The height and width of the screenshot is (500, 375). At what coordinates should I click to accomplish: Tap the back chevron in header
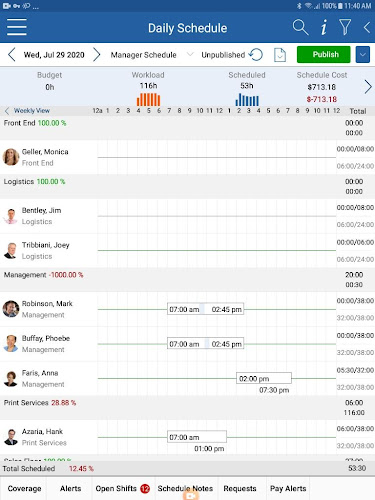point(367,27)
